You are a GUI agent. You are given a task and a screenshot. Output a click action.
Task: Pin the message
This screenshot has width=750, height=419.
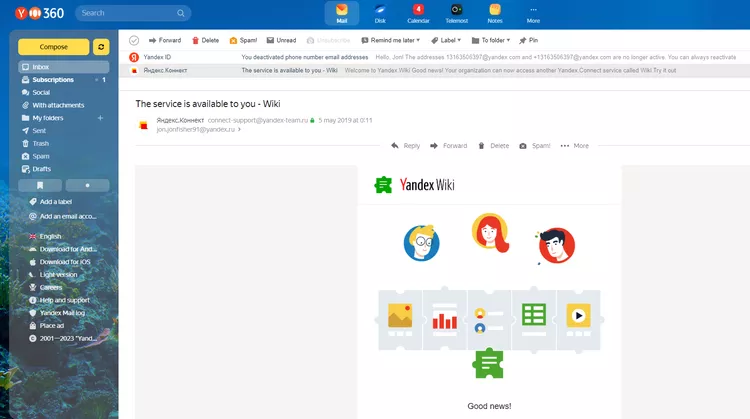(x=529, y=40)
